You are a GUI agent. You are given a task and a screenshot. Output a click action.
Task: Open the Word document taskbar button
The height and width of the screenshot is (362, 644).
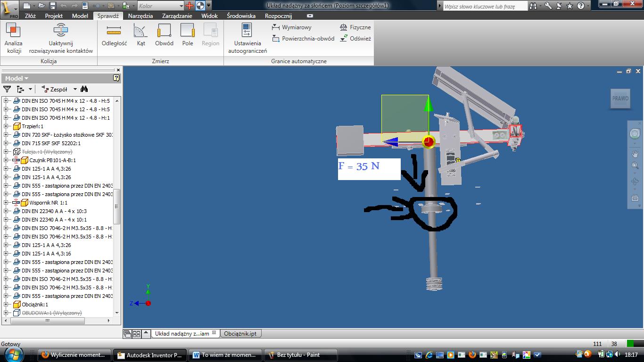point(225,355)
